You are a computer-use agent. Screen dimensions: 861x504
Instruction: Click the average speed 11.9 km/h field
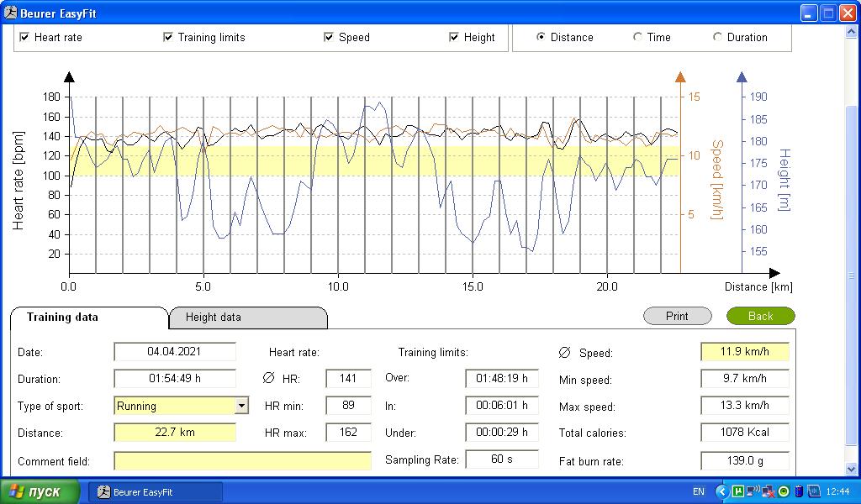pos(745,351)
